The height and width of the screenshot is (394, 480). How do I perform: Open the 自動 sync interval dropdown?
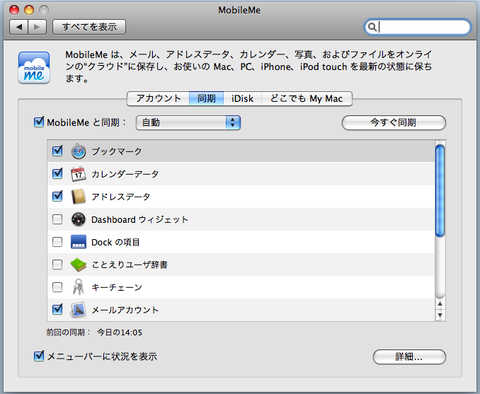pyautogui.click(x=188, y=123)
